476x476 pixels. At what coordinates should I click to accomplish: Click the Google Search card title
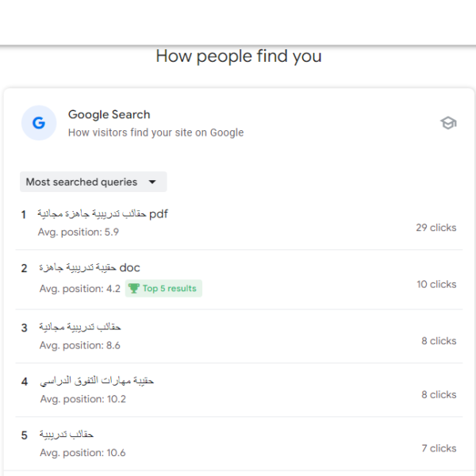tap(109, 115)
